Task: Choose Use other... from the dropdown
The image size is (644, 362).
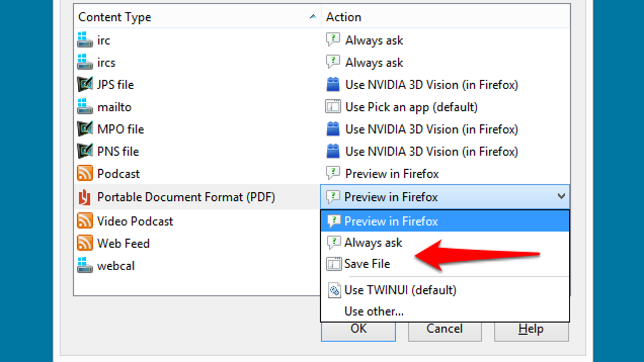Action: click(445, 311)
